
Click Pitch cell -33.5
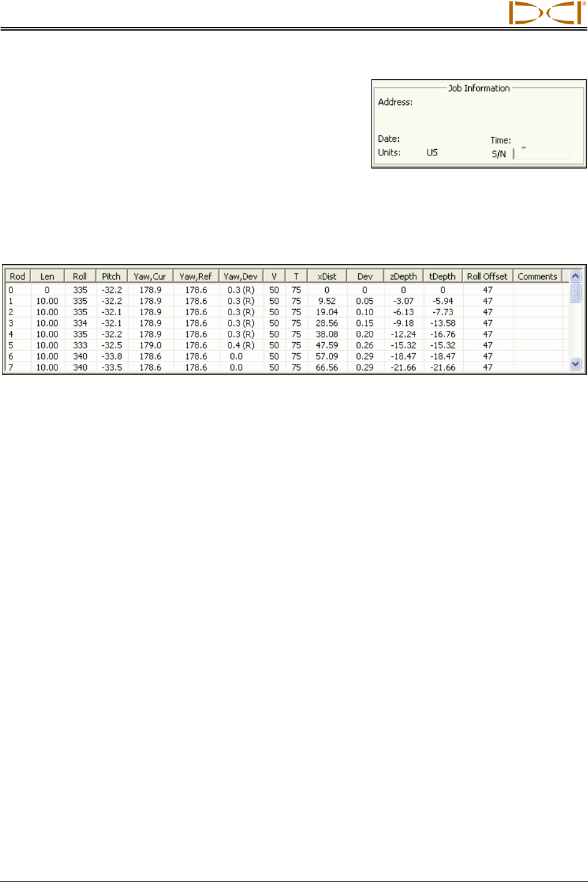[x=112, y=368]
